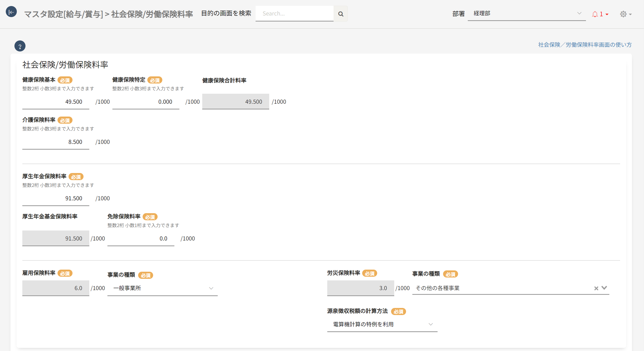The image size is (644, 351).
Task: Click 雇用保険料率 grey field
Action: (56, 288)
